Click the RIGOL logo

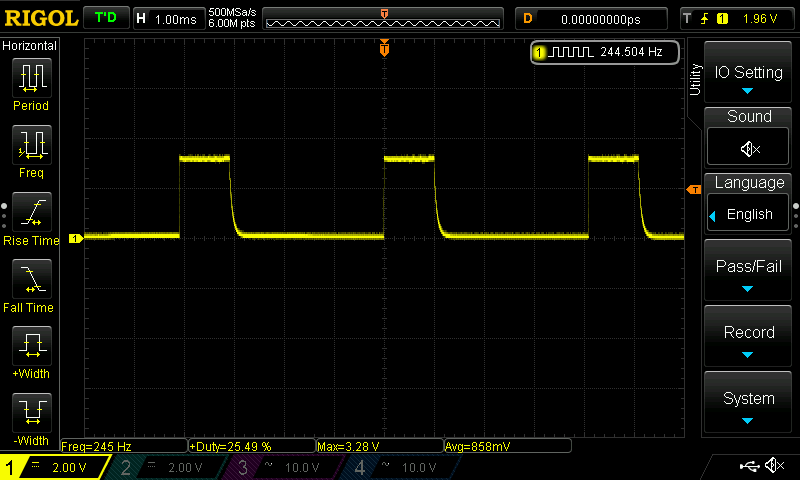[41, 19]
